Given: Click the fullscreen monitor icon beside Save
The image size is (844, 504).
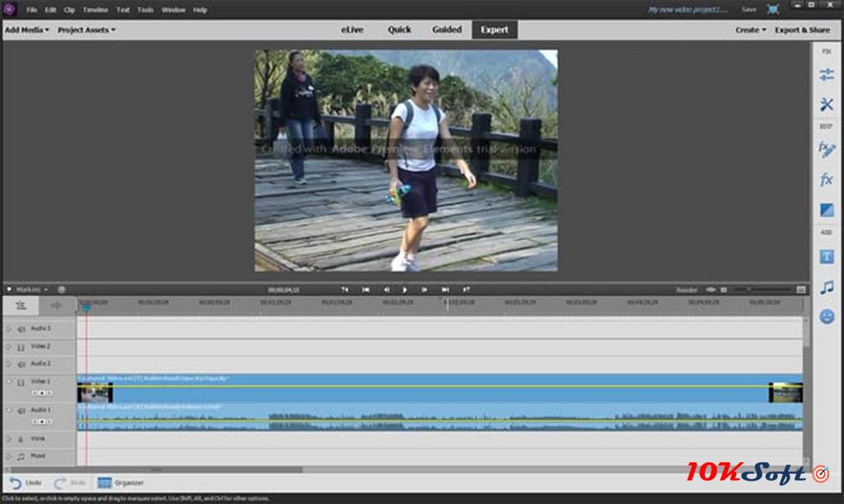Looking at the screenshot, I should 773,9.
